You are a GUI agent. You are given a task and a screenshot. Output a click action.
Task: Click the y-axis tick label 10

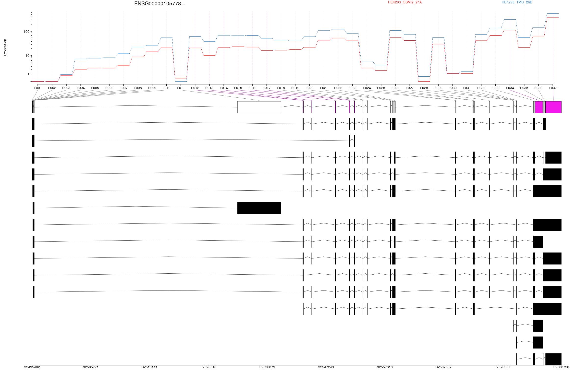[x=27, y=56]
